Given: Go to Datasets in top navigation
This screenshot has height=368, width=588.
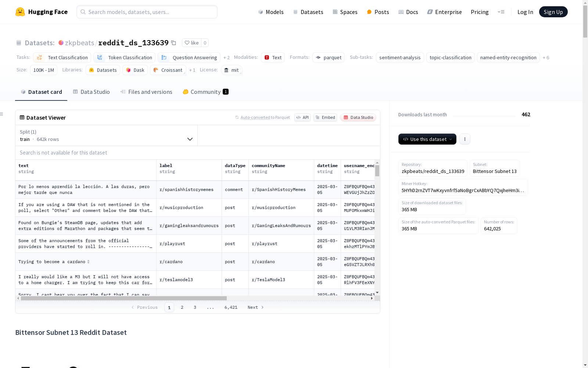Looking at the screenshot, I should [308, 12].
